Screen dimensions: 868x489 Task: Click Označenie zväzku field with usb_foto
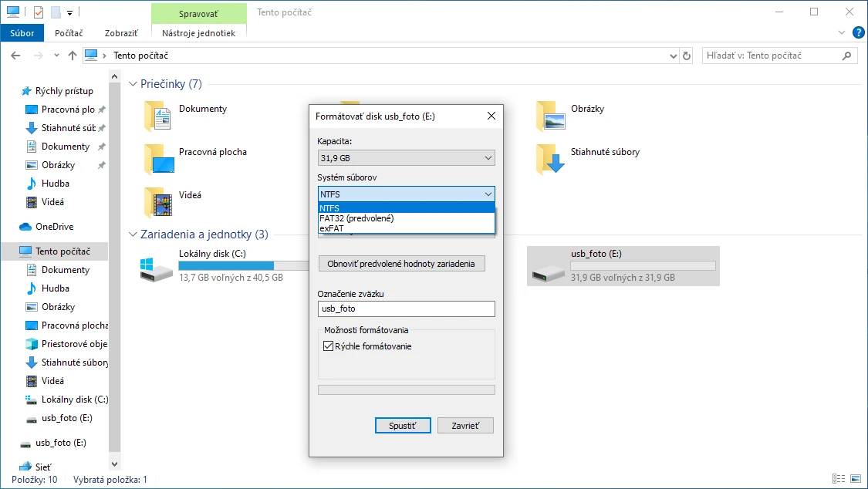tap(407, 309)
